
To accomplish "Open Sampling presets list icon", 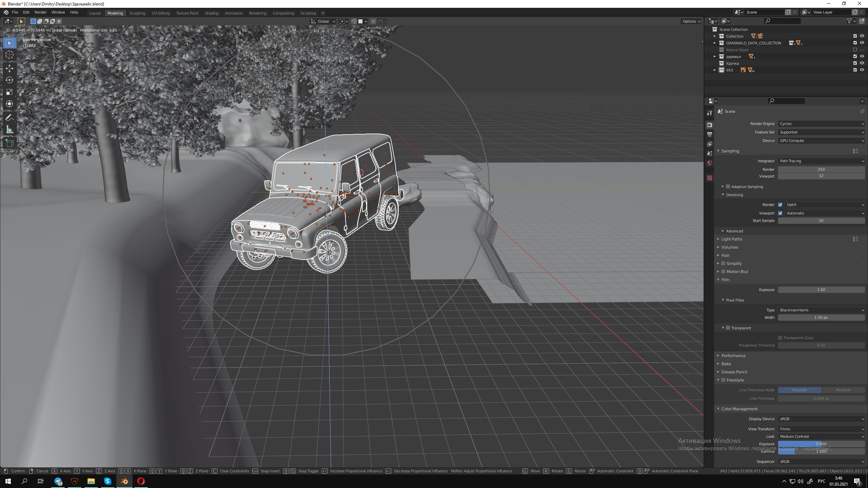I will 855,151.
